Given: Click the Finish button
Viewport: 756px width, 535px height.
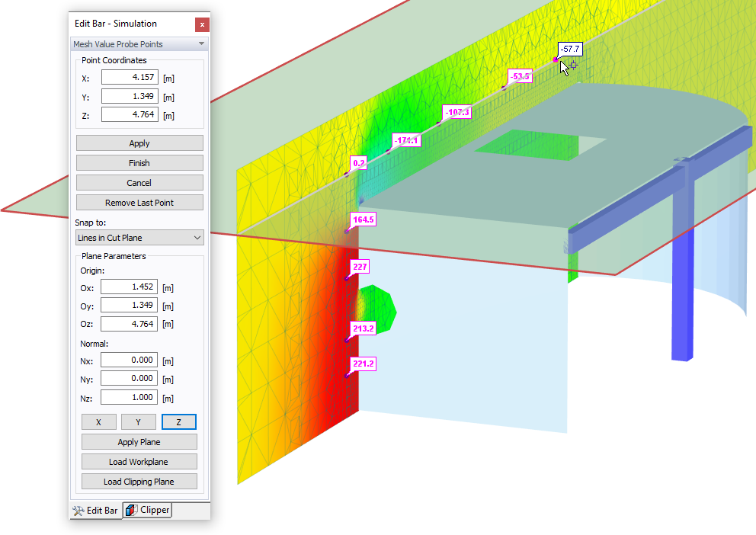Looking at the screenshot, I should pos(139,163).
